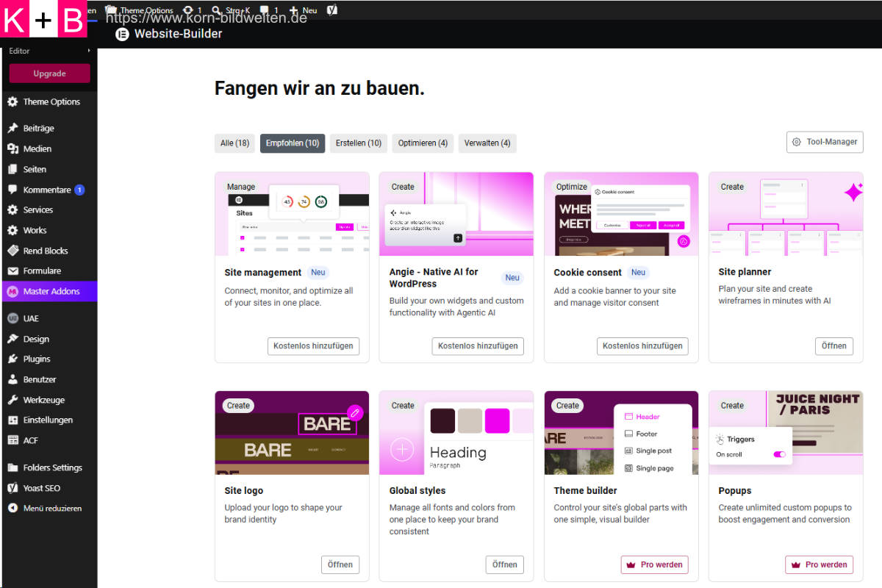The image size is (882, 588).
Task: Add Site management via Kostenlos hinzufügen
Action: (x=313, y=346)
